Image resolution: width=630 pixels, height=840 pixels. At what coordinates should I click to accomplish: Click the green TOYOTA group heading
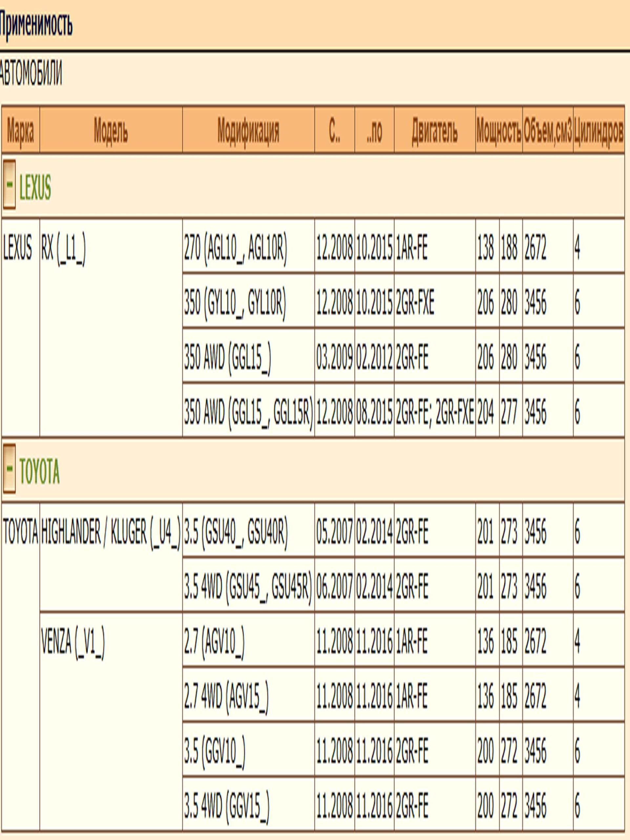click(x=39, y=472)
